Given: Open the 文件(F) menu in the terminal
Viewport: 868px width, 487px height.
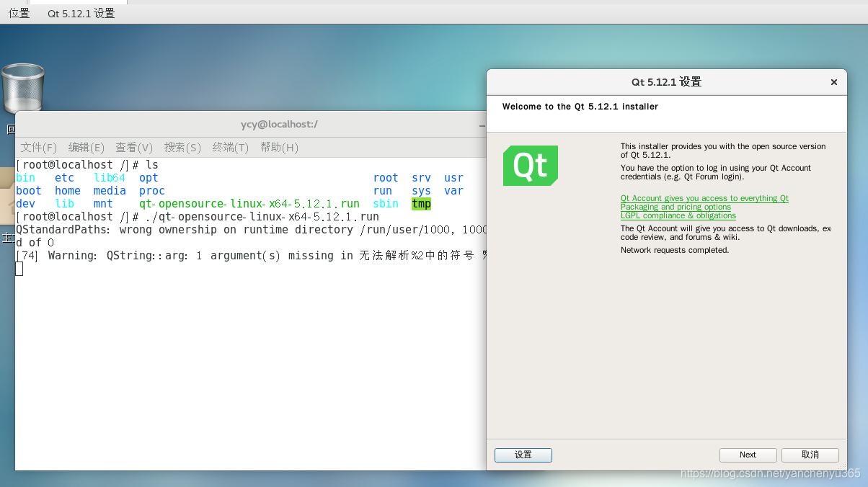Looking at the screenshot, I should click(x=38, y=147).
